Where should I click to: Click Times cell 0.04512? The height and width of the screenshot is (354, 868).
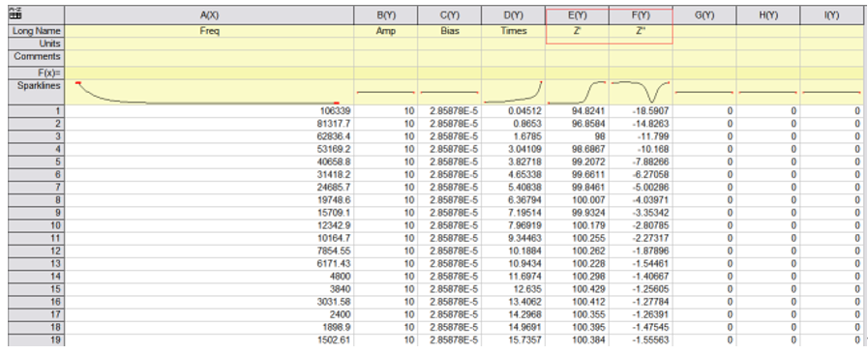(x=513, y=110)
